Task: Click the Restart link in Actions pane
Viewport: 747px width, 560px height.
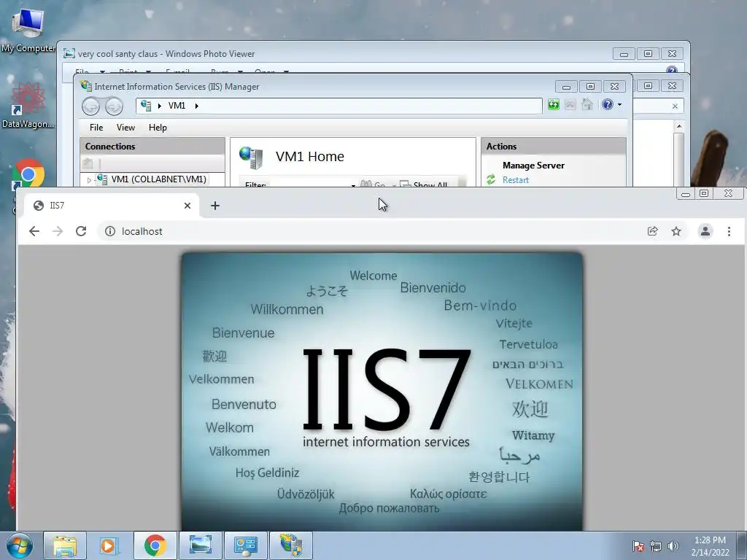Action: (x=516, y=180)
